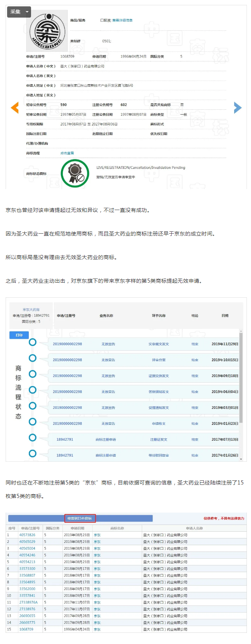Click timeline circle for 2019年10月15日 entry

point(33,358)
